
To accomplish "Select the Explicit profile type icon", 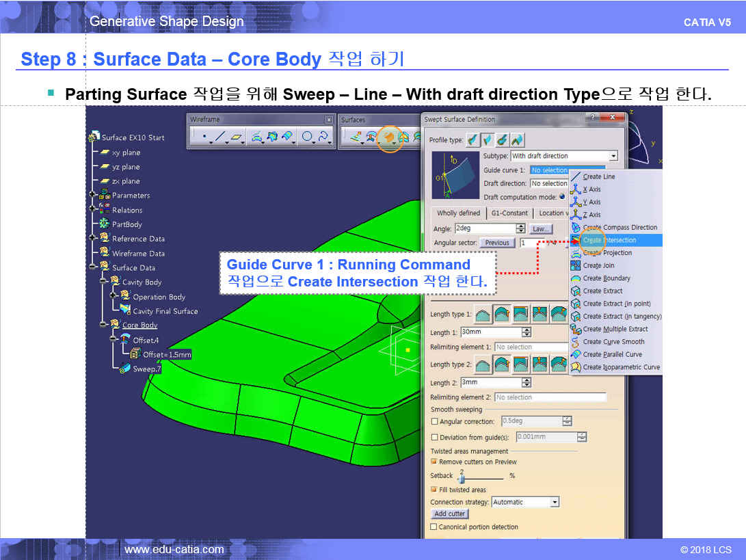I will tap(472, 140).
